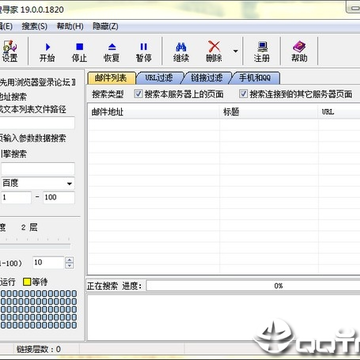Viewport: 360px width, 360px height.
Task: Toggle 搜索连接到的其它服务器页面 checkbox
Action: click(x=244, y=94)
